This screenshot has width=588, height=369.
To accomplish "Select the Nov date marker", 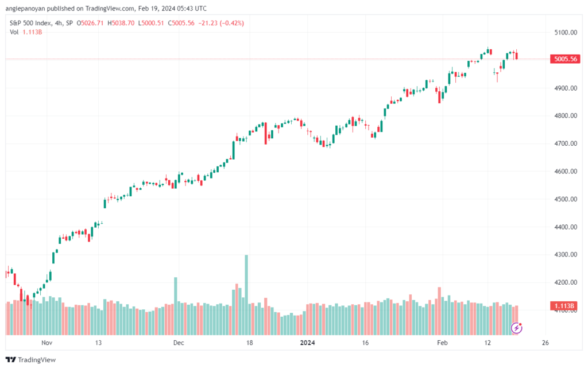I will pos(47,343).
